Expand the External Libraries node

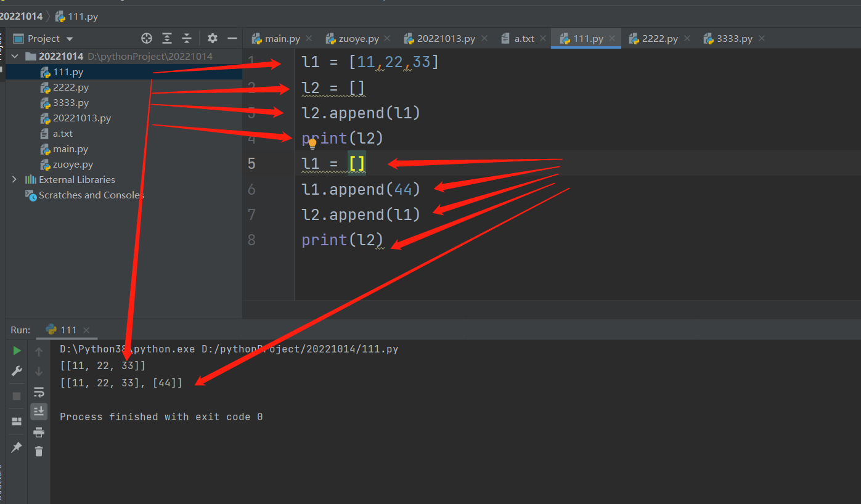click(15, 179)
